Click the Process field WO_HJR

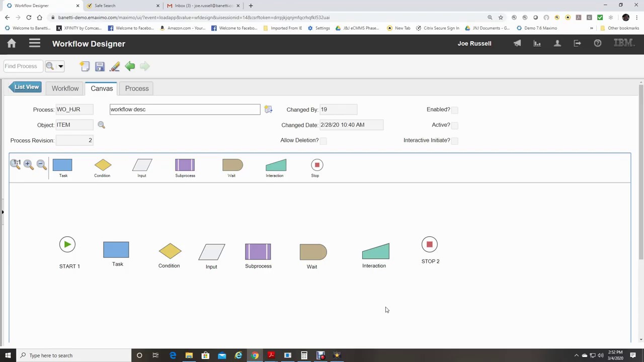click(74, 110)
